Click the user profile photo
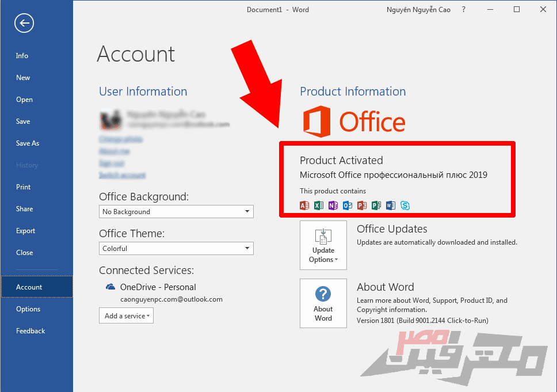557x392 pixels. tap(110, 119)
